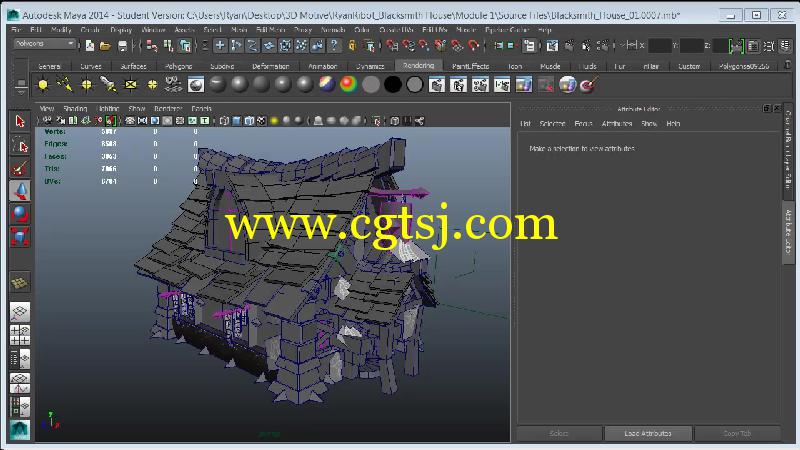
Task: Open the Edit Mesh menu
Action: [x=270, y=30]
